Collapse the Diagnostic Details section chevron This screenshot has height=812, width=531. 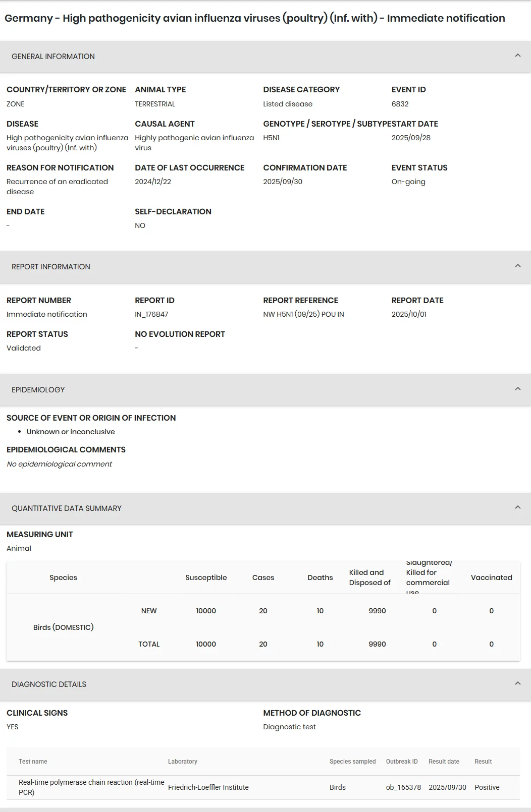pyautogui.click(x=517, y=684)
